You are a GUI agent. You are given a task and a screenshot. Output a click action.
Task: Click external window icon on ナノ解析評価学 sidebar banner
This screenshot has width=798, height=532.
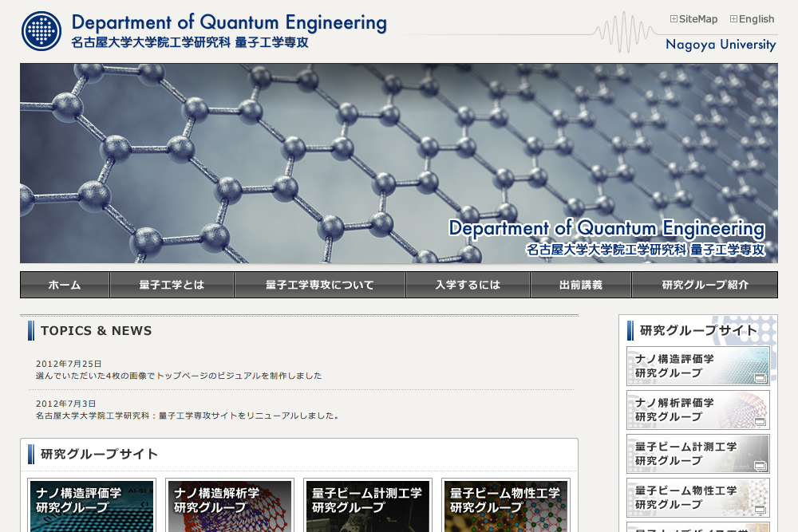tap(760, 422)
